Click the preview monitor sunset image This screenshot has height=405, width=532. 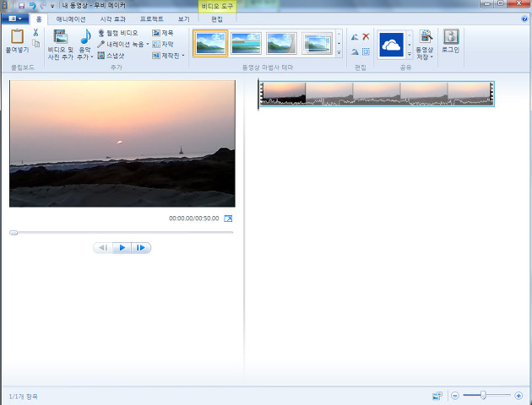pyautogui.click(x=122, y=143)
